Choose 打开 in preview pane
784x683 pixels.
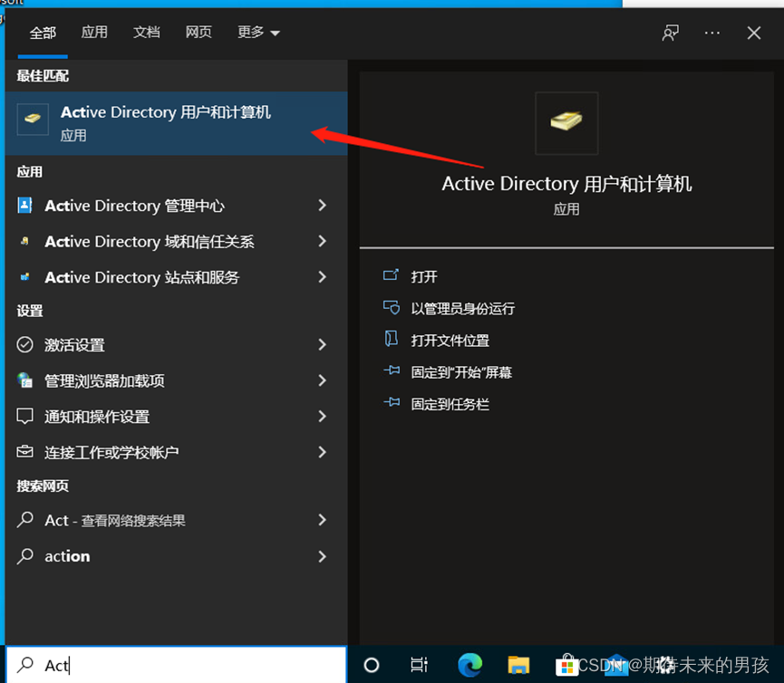pos(424,276)
